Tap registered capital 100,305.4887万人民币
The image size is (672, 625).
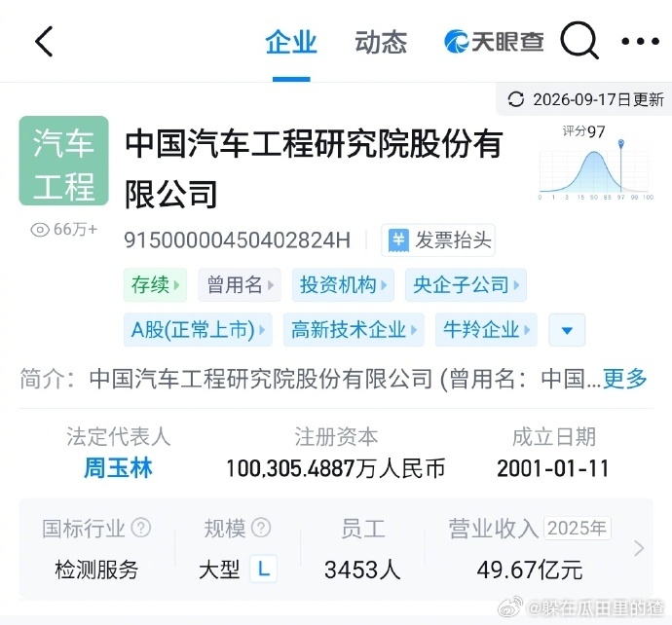tap(336, 468)
